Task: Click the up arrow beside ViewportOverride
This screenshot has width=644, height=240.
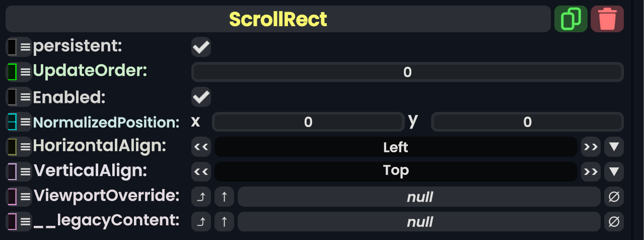Action: 225,197
